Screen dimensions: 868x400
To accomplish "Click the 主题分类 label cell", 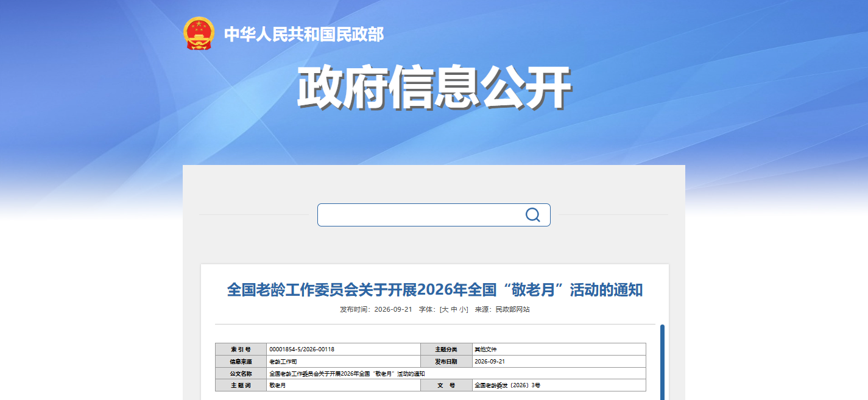I will coord(446,349).
